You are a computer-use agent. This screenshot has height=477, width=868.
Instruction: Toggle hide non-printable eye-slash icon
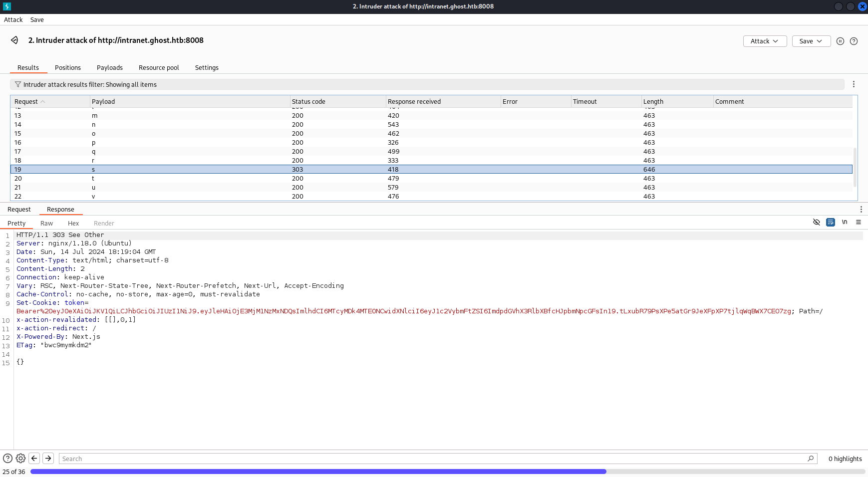click(x=817, y=222)
